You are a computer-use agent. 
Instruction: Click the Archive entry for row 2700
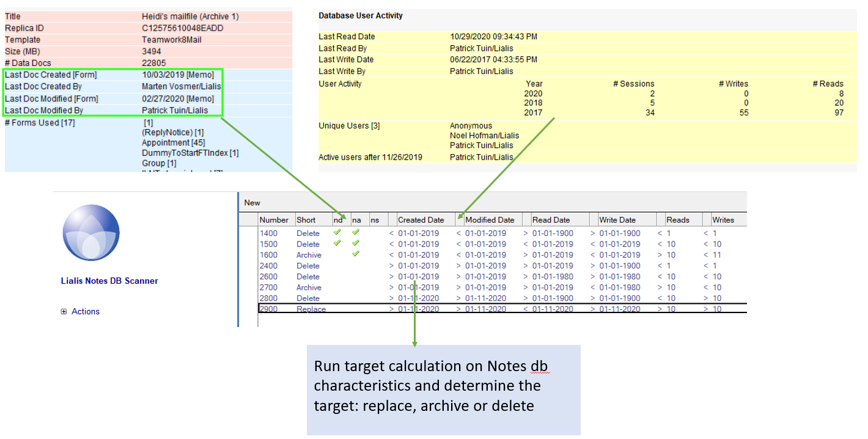tap(311, 287)
